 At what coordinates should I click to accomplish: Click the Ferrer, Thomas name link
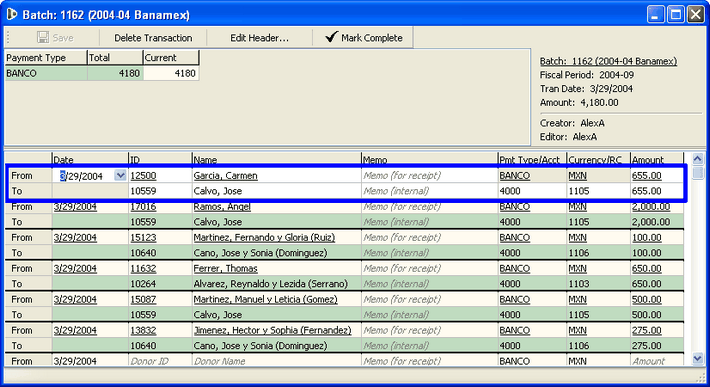point(225,268)
